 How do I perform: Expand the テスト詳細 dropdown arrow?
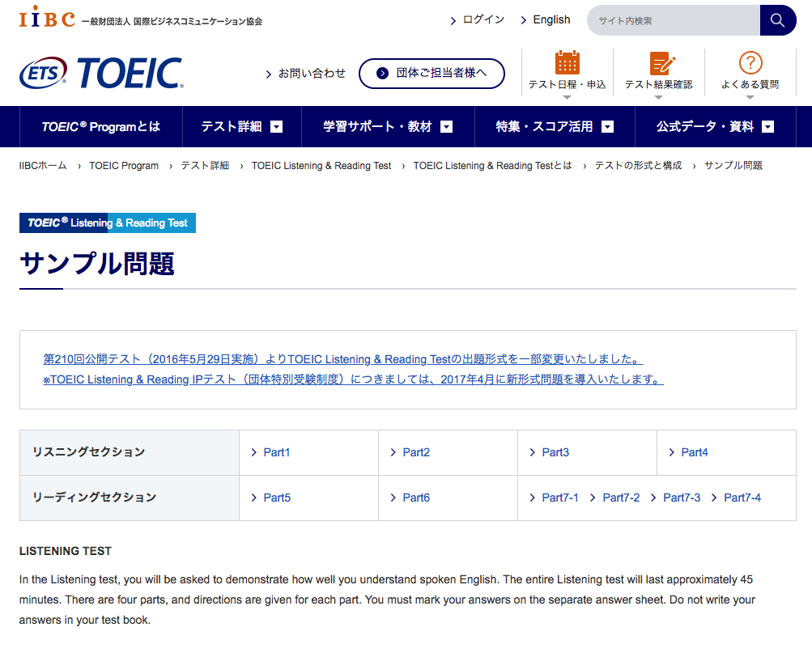[277, 127]
